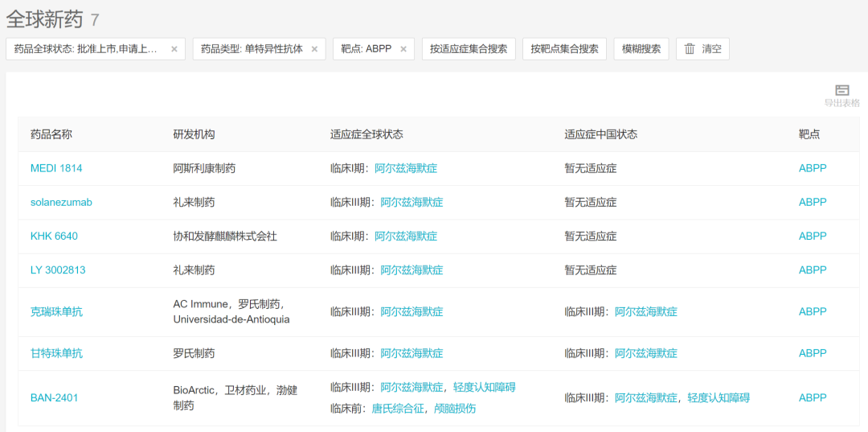The image size is (868, 432).
Task: Select 礼来制药 cell in LY 3002813 row
Action: point(194,270)
